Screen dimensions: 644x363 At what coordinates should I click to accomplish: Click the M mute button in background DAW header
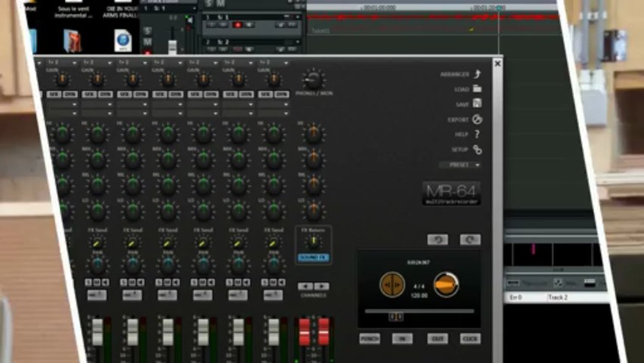coord(221,4)
